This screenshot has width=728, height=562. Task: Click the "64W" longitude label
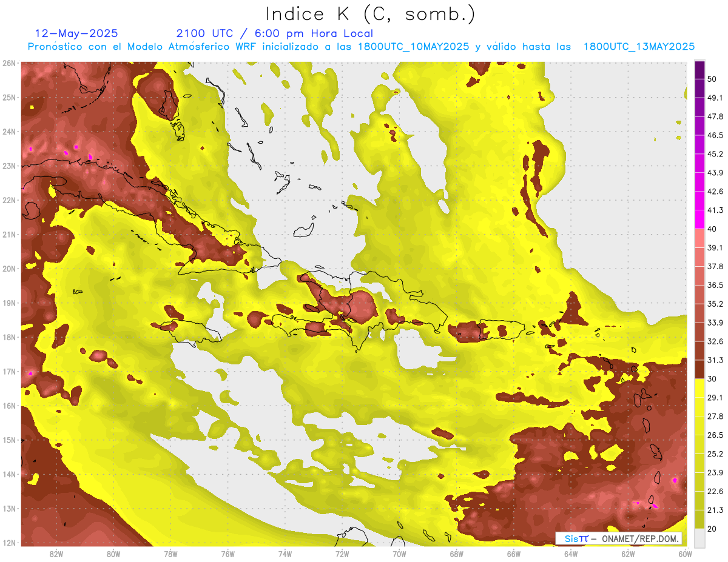click(570, 553)
